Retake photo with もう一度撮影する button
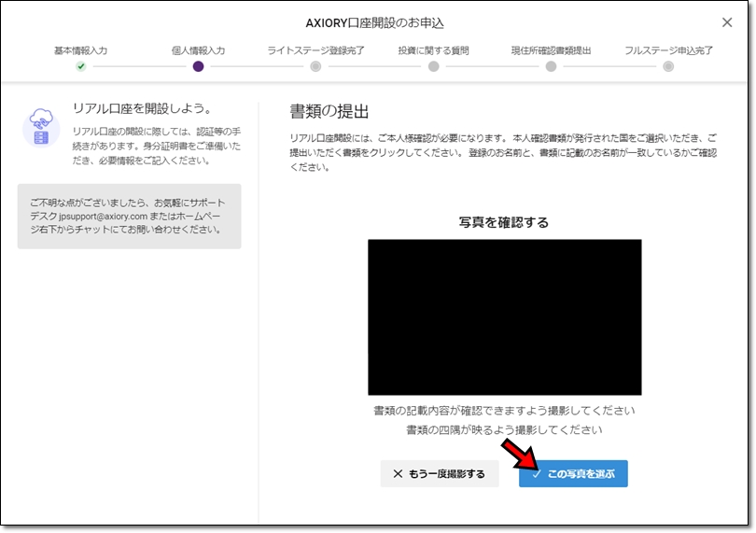The width and height of the screenshot is (756, 533). 440,473
